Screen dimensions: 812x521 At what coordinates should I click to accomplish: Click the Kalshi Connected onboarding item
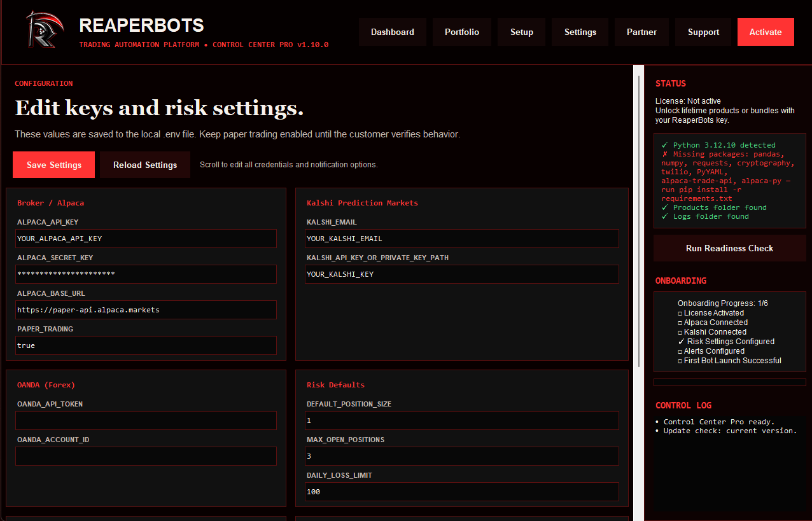712,332
